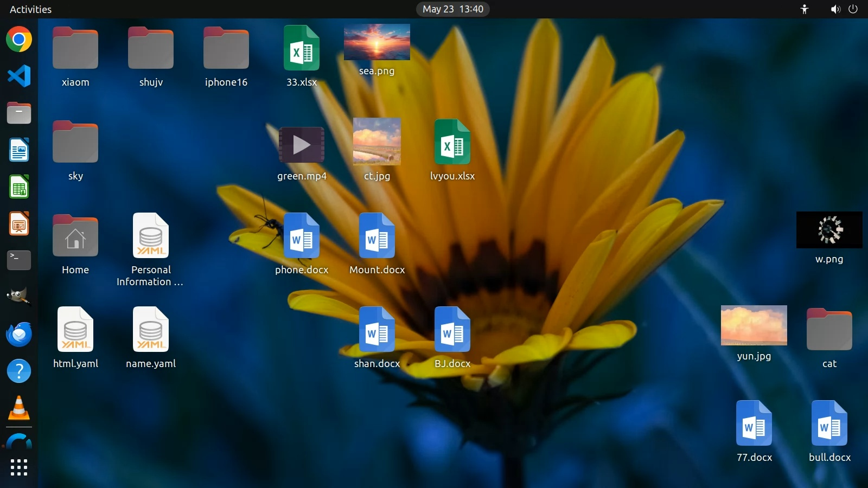Screen dimensions: 868x488
Task: Launch LibreOffice Impress from dock
Action: (x=19, y=223)
